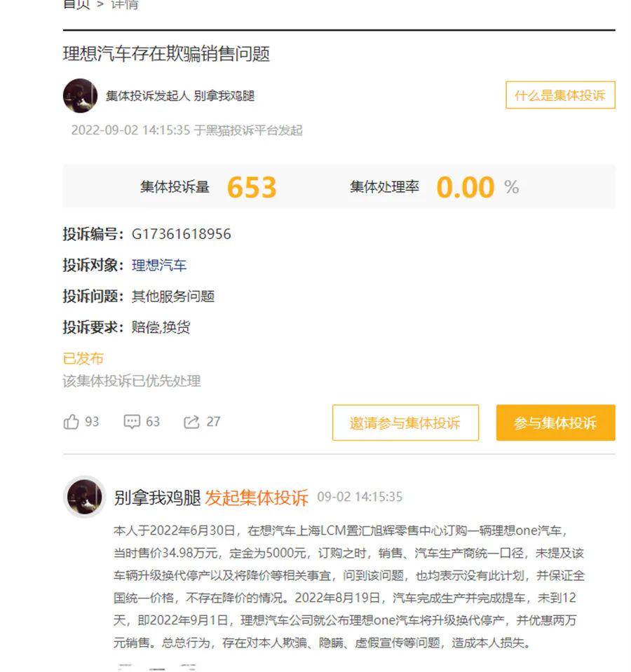Go to 首页 breadcrumb link

click(76, 5)
